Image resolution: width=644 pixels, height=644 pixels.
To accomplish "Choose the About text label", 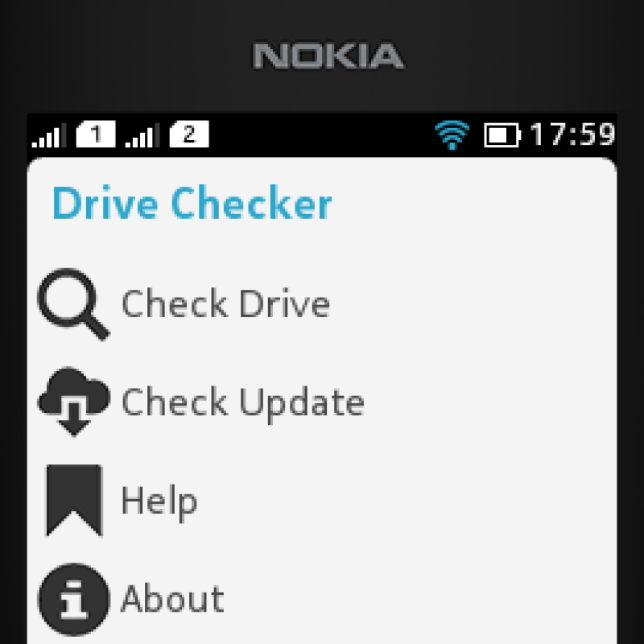I will (172, 599).
